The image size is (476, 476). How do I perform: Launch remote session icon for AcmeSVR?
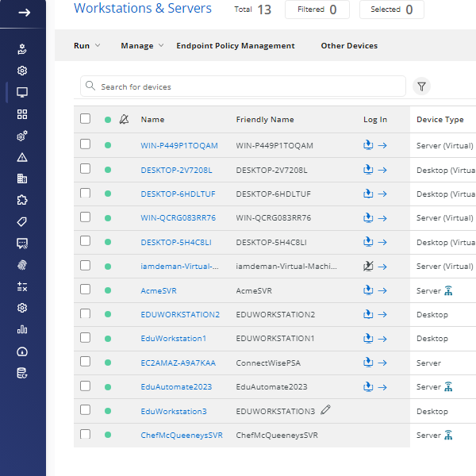368,290
